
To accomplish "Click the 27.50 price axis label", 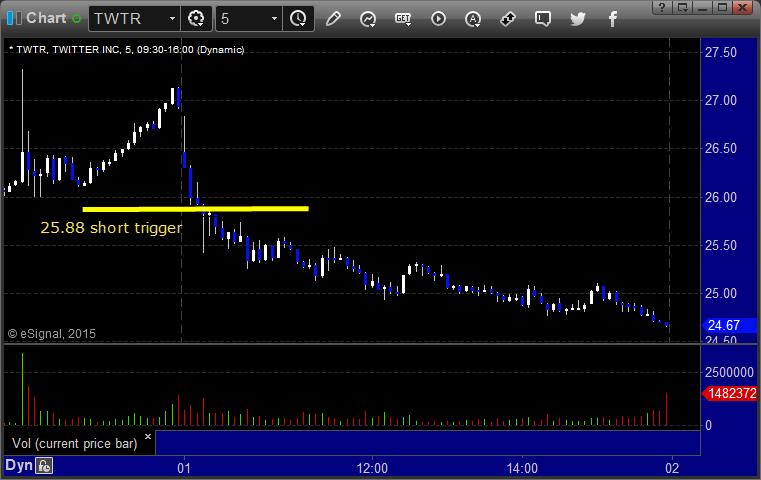I will point(721,52).
